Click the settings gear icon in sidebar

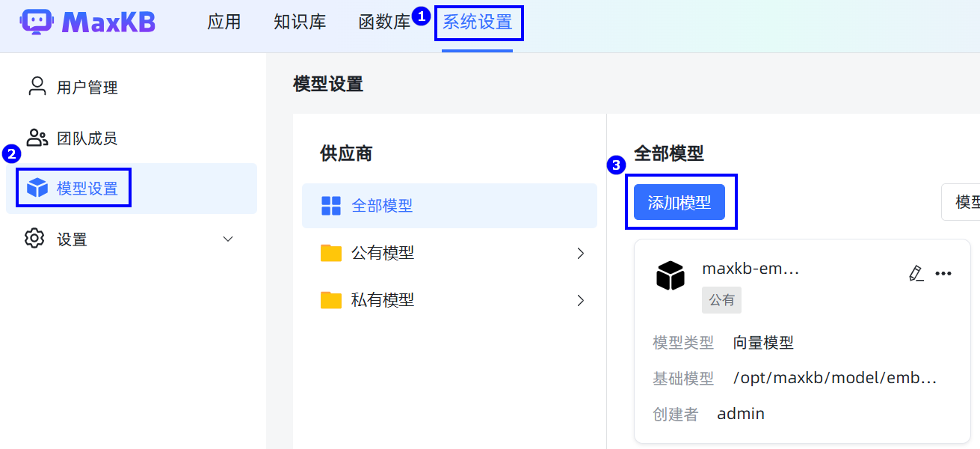pos(34,239)
